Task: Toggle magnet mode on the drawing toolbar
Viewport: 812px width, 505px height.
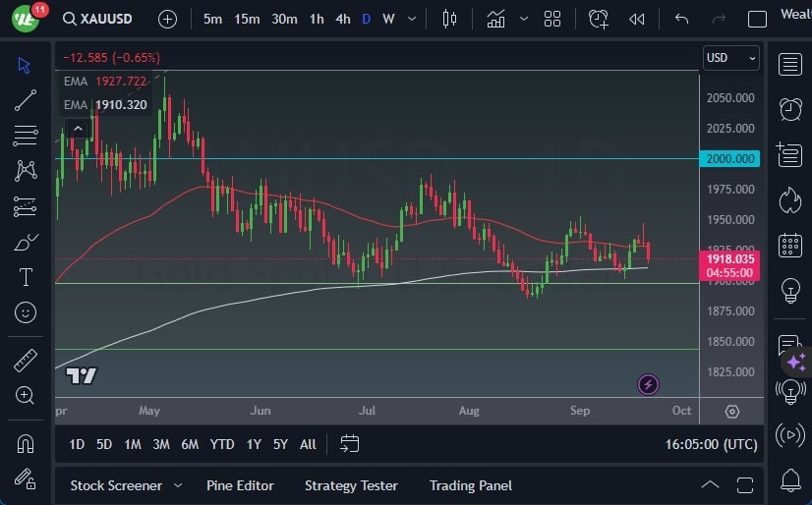Action: tap(26, 443)
